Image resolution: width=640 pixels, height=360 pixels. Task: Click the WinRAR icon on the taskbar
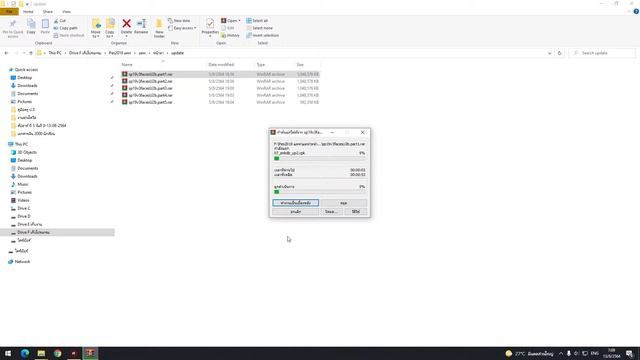90,353
